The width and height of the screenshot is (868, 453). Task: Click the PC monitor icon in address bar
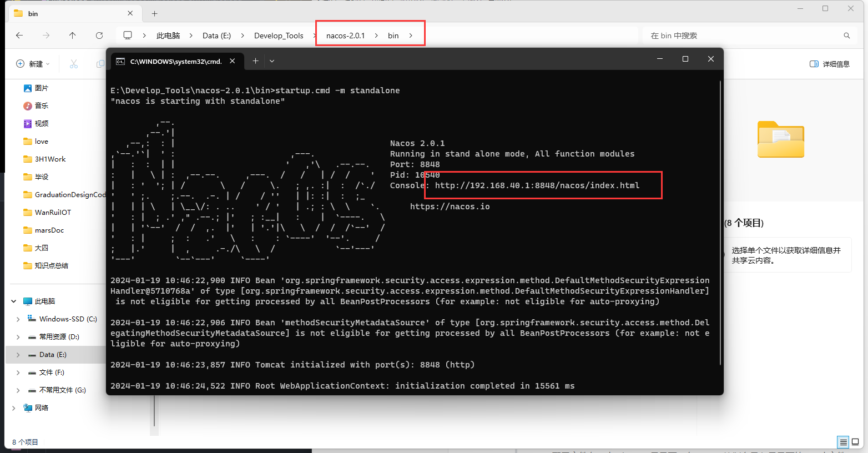click(128, 36)
